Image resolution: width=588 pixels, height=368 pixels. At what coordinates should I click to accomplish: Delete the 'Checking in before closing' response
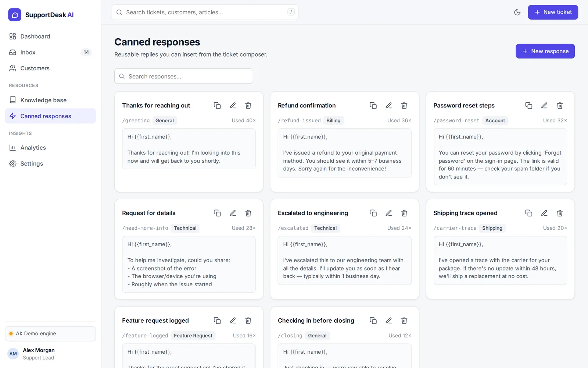click(x=404, y=321)
